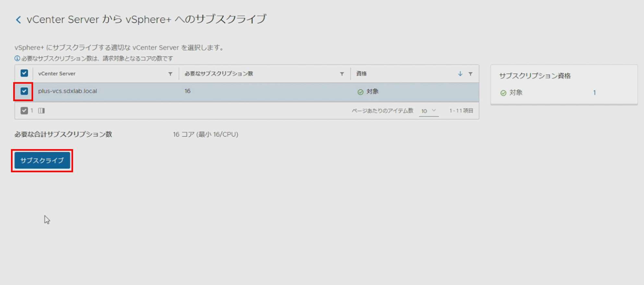The image size is (644, 285).
Task: Open filter for vCenter Server column
Action: [x=170, y=74]
